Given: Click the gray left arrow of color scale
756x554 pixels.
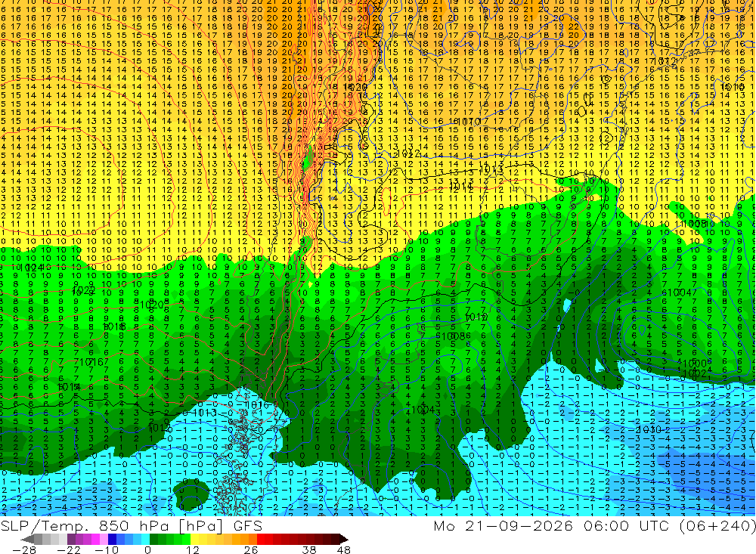Looking at the screenshot, I should click(x=27, y=540).
